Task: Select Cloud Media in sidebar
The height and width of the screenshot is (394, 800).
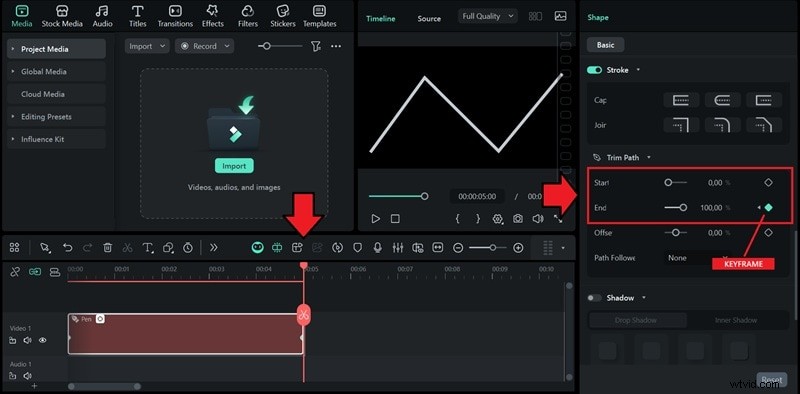Action: click(x=56, y=94)
